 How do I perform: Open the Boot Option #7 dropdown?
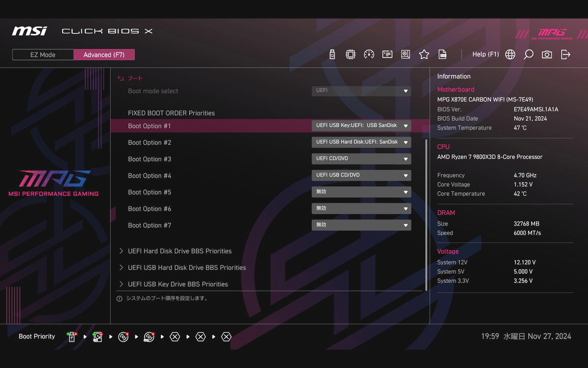coord(361,225)
